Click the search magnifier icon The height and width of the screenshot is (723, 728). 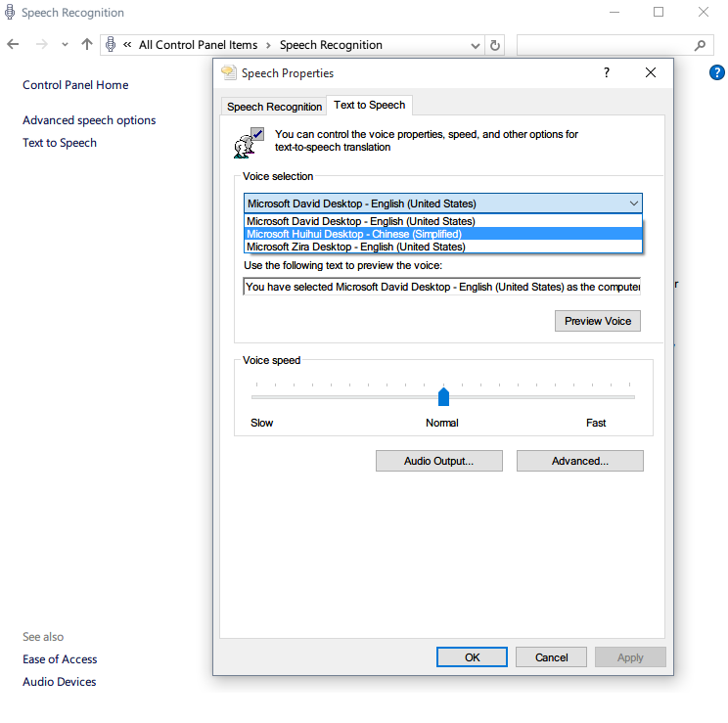pyautogui.click(x=700, y=46)
